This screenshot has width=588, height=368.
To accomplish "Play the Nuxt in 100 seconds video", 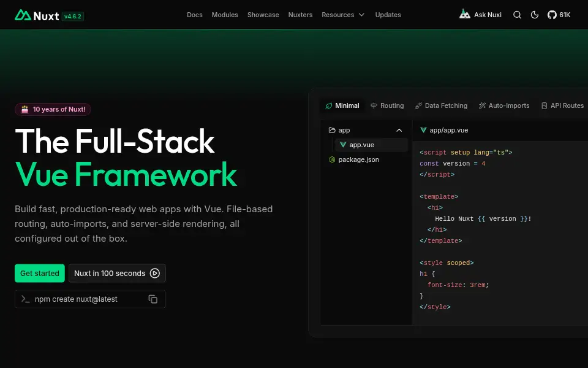I will (117, 274).
